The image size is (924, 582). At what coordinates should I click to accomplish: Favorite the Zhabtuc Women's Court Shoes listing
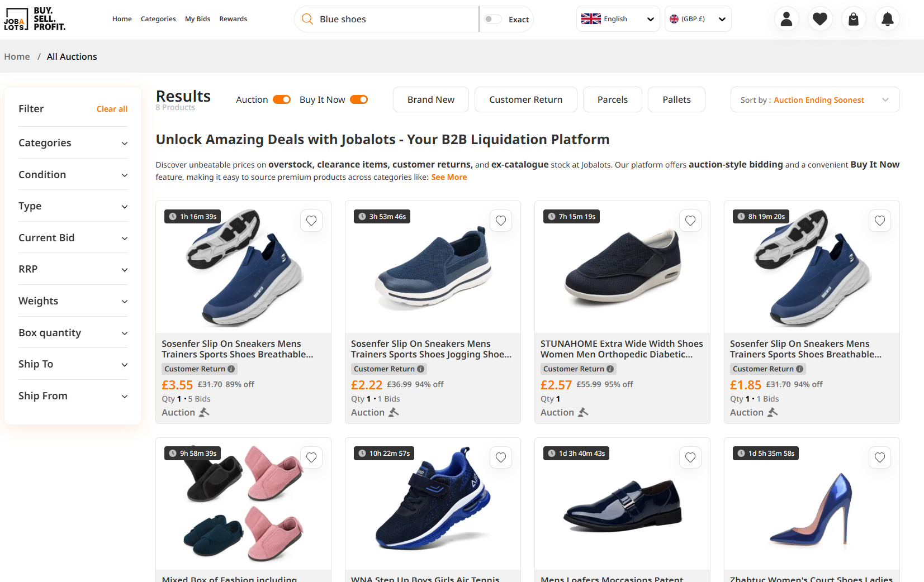880,457
